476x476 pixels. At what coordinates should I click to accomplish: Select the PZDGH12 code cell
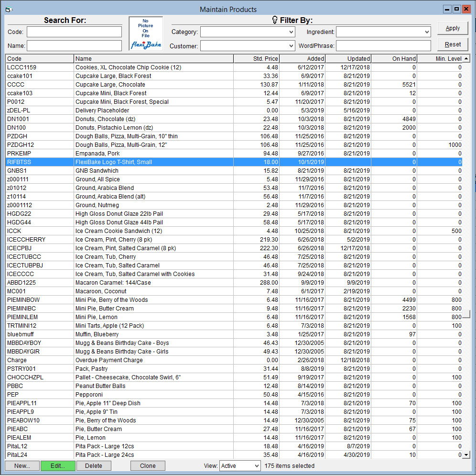pyautogui.click(x=40, y=144)
